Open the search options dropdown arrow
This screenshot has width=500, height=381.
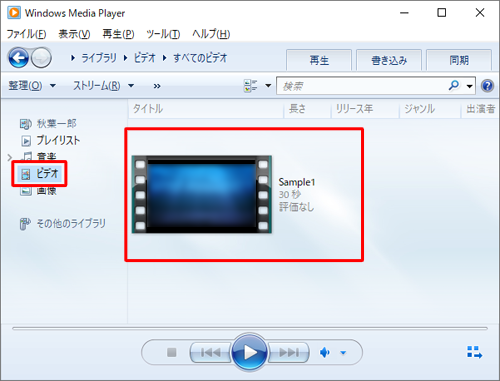click(x=470, y=86)
